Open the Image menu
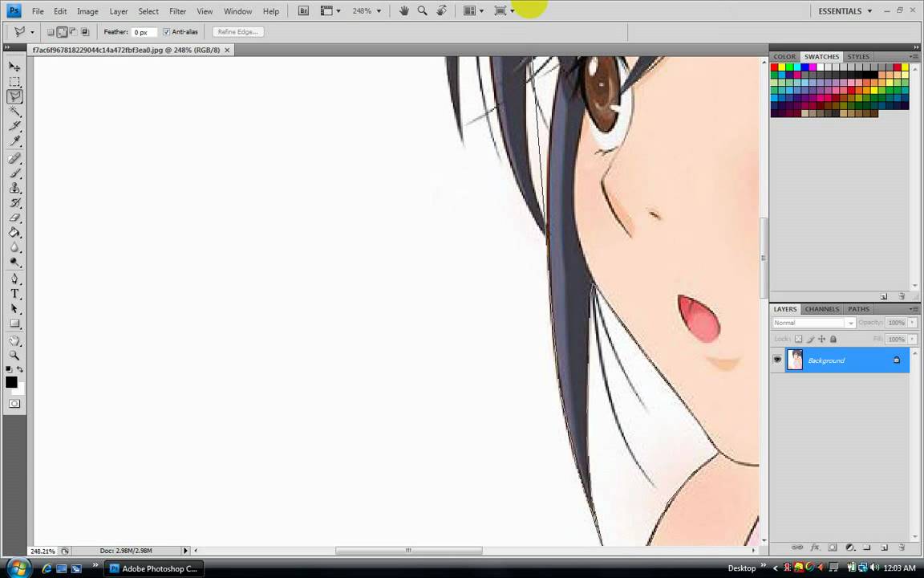The width and height of the screenshot is (924, 578). [x=87, y=11]
